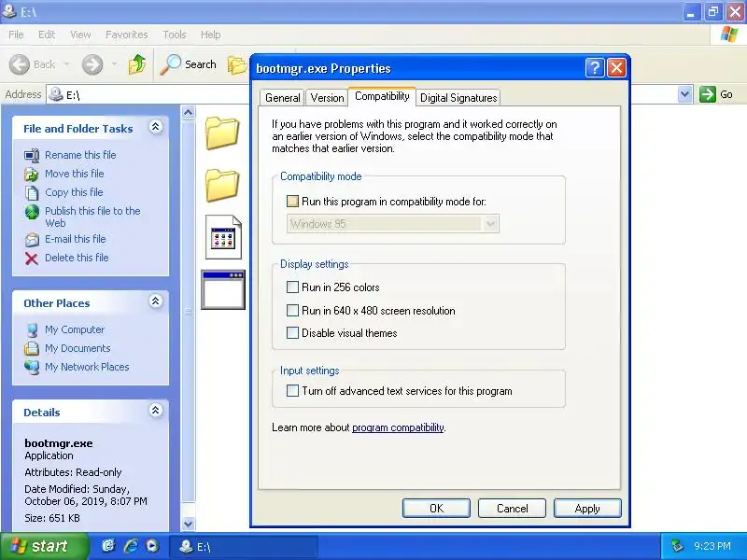The width and height of the screenshot is (747, 560).
Task: Click the sidebar scrollbar up arrow
Action: point(189,113)
